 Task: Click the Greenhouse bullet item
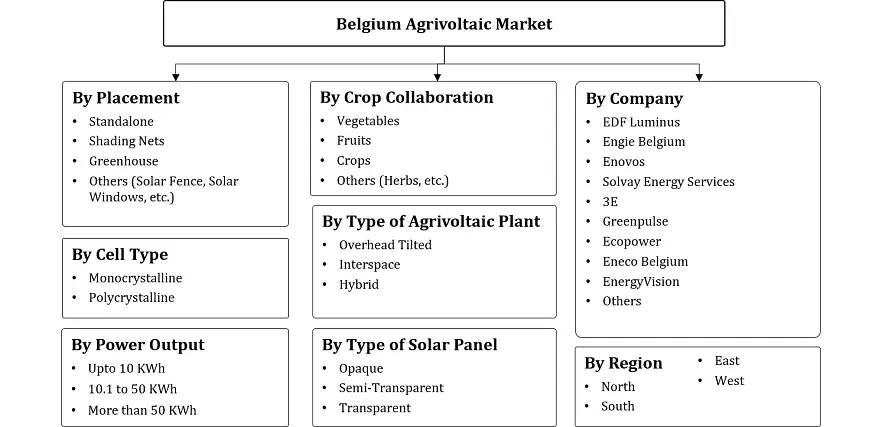click(123, 161)
